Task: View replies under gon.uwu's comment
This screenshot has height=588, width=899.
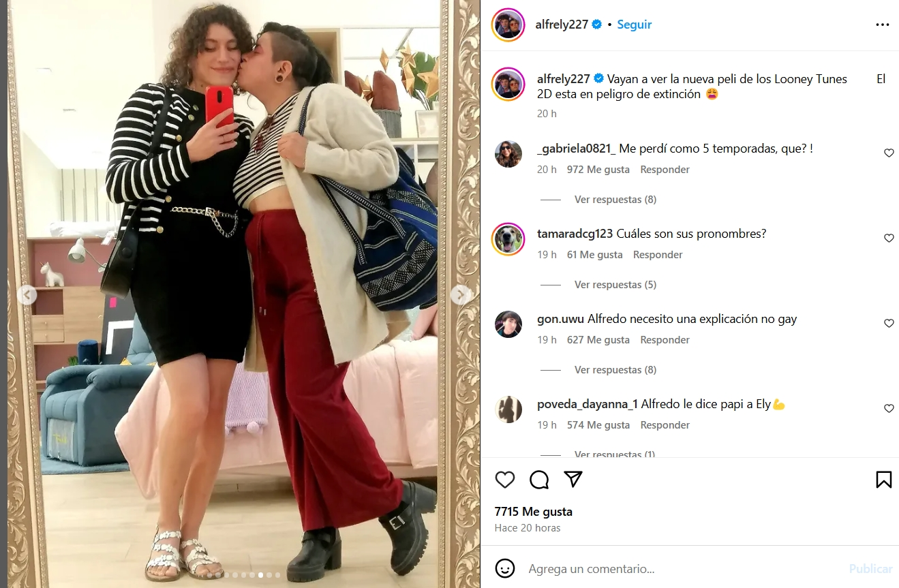Action: pos(615,370)
